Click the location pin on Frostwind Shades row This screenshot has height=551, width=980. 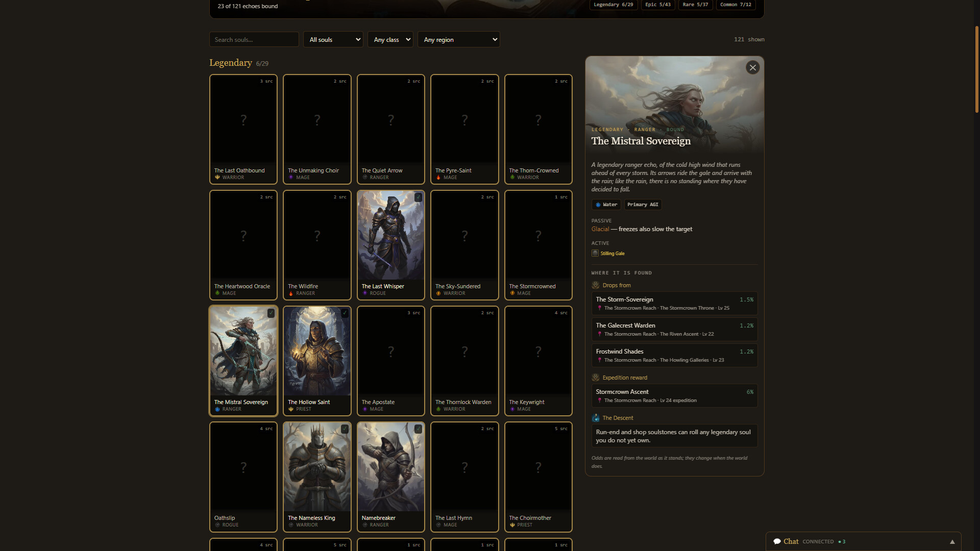(x=599, y=360)
